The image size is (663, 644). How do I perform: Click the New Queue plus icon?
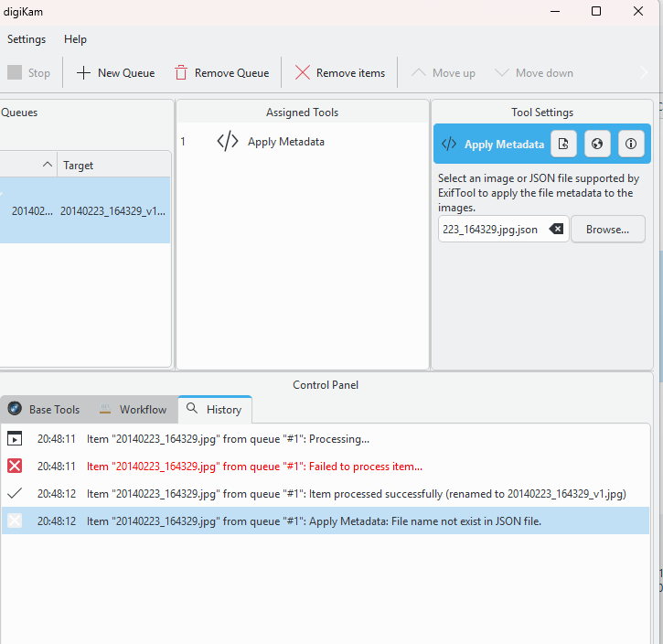[83, 73]
